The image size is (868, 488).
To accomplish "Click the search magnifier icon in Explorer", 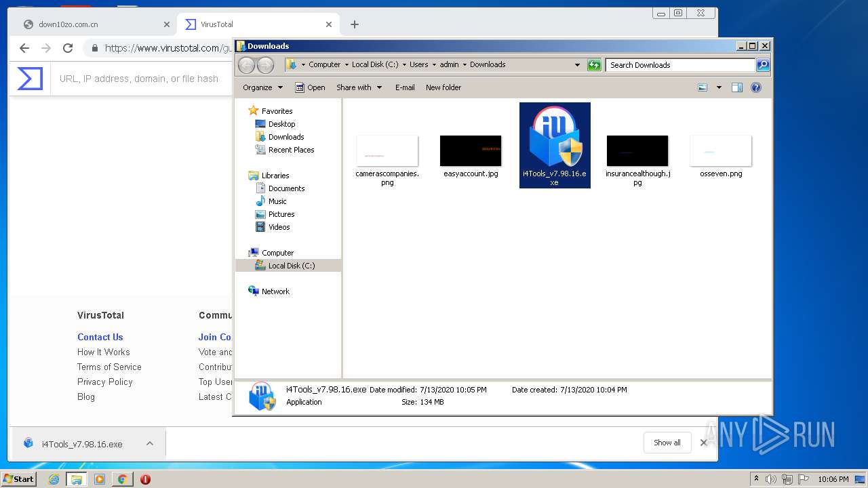I will [763, 65].
